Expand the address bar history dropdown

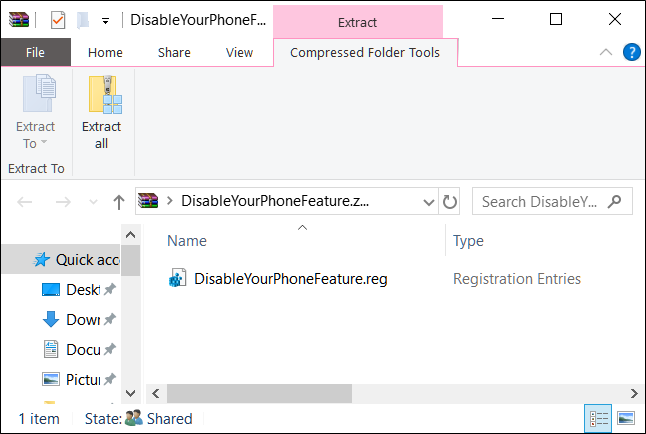point(428,201)
